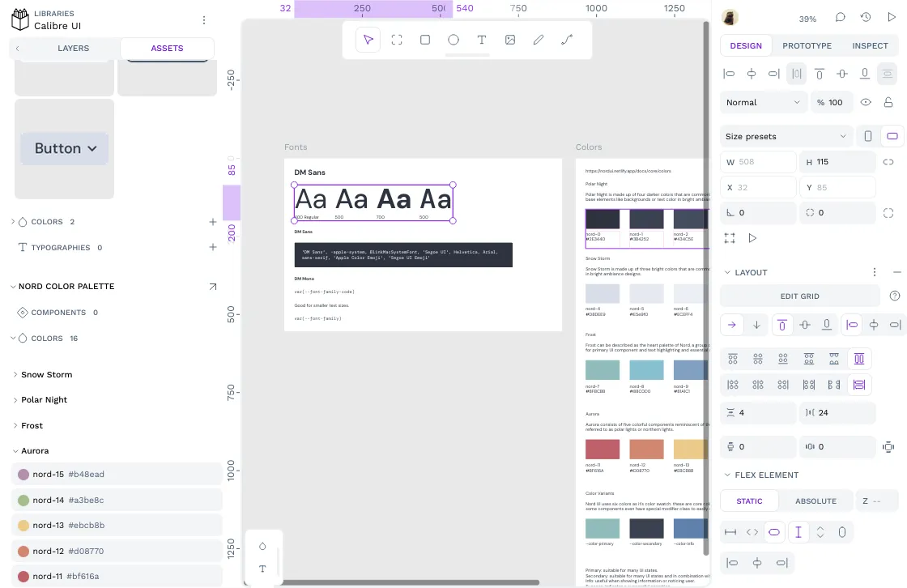907x588 pixels.
Task: Enable constrain proportions for width and height
Action: [888, 161]
